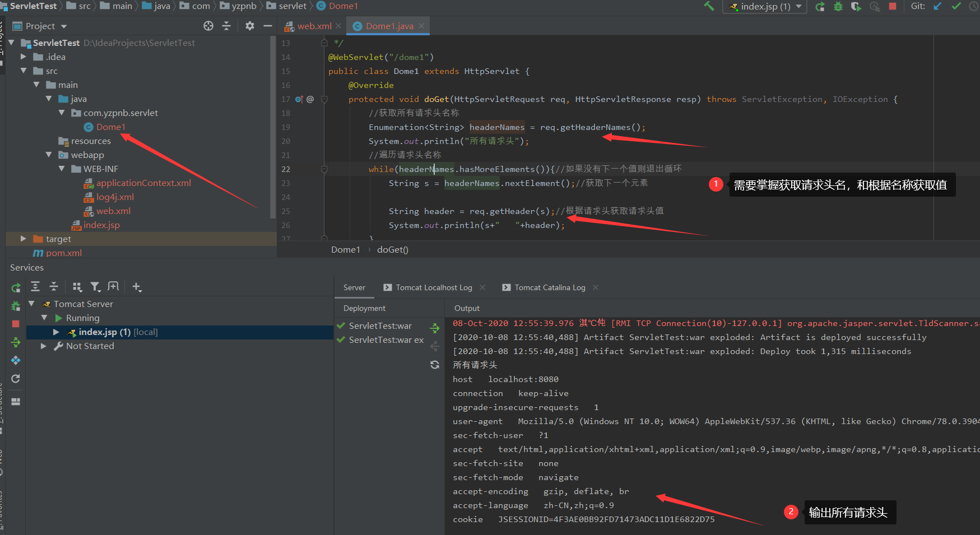Click the top toolbar Rerun icon

[820, 7]
